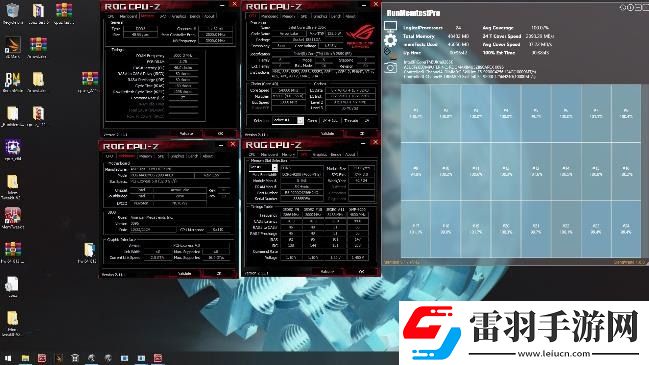Open the RunMemtestPro monitor icon
The width and height of the screenshot is (649, 365).
pyautogui.click(x=390, y=27)
